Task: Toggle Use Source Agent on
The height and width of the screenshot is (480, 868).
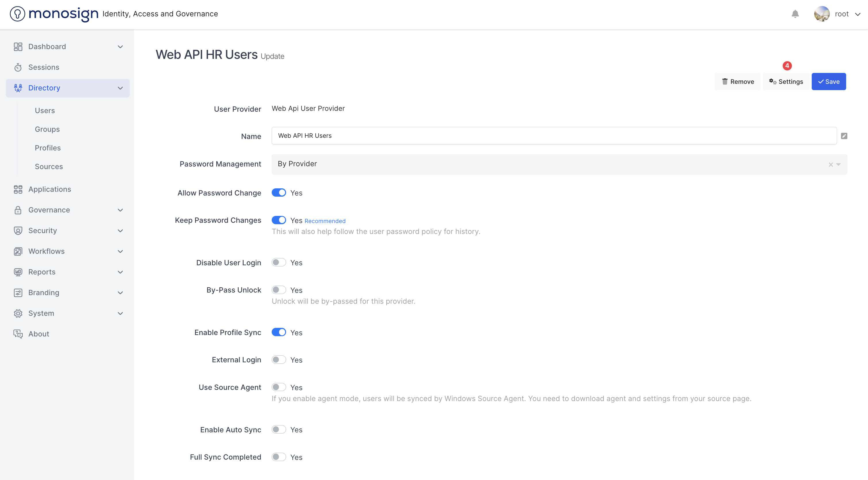Action: [279, 387]
